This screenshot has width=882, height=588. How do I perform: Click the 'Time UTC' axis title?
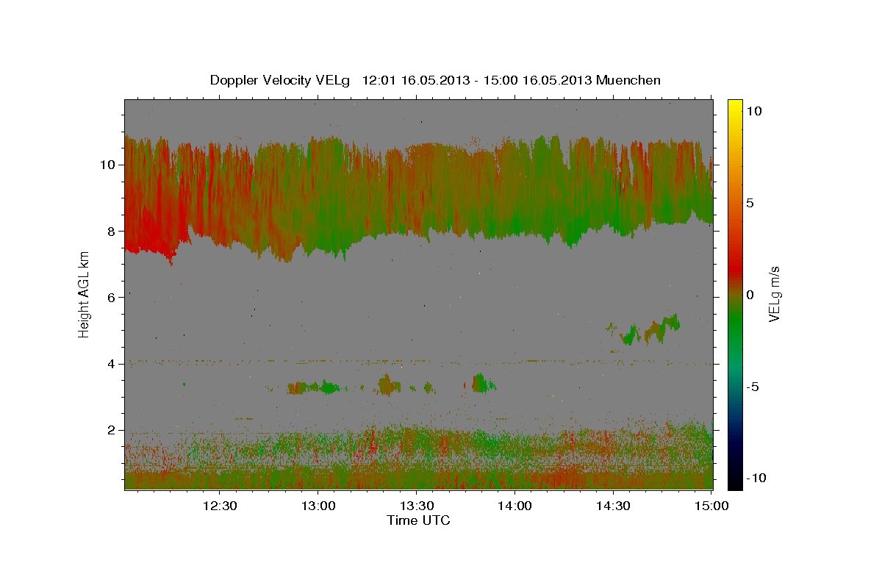[x=418, y=520]
